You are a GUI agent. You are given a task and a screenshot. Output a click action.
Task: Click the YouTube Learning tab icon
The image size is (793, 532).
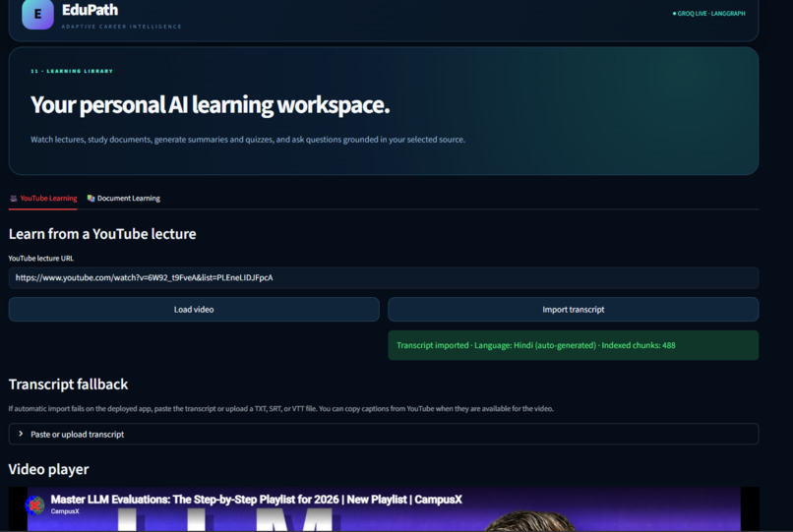14,199
